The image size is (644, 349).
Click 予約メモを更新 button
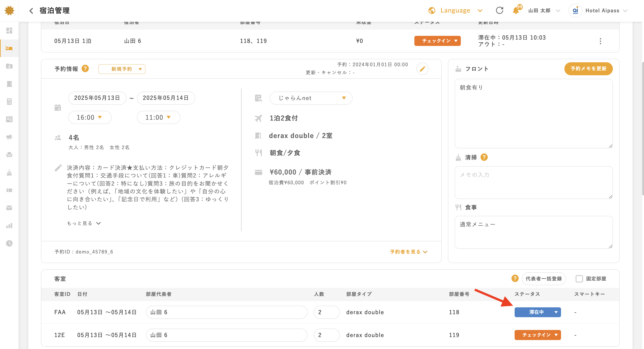coord(588,69)
